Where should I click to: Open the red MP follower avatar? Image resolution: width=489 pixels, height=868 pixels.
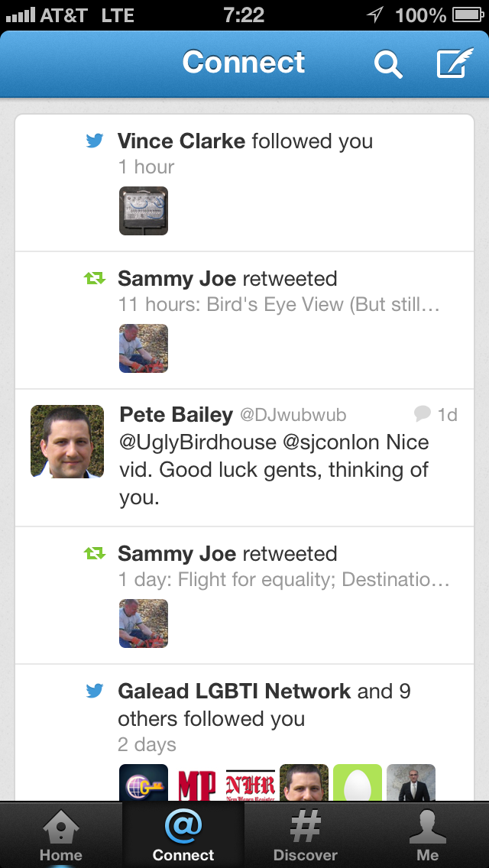tap(196, 782)
